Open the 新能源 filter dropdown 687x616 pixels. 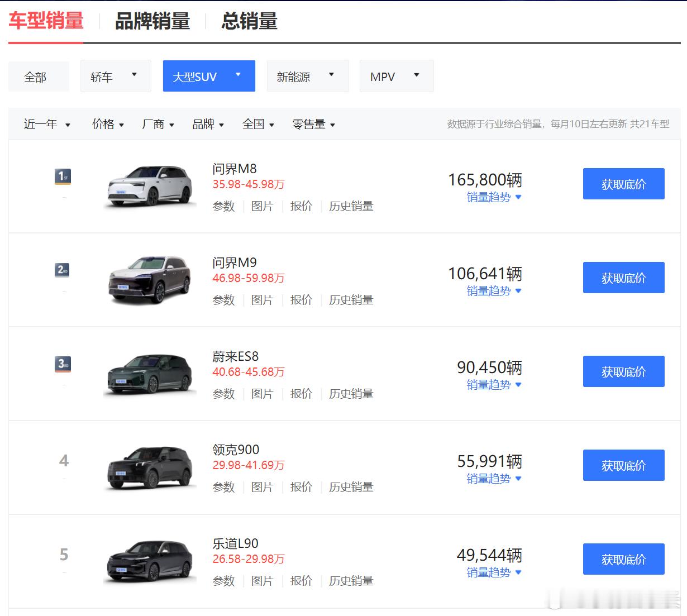pyautogui.click(x=308, y=76)
